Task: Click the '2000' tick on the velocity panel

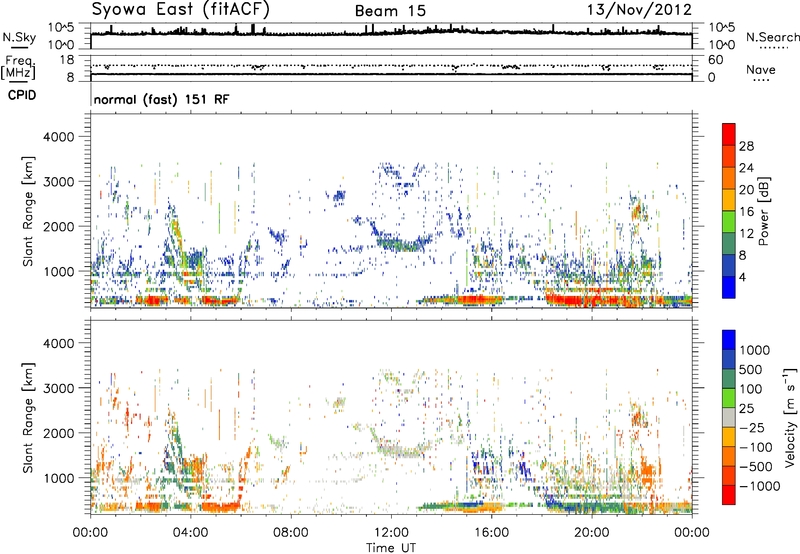Action: pyautogui.click(x=59, y=433)
